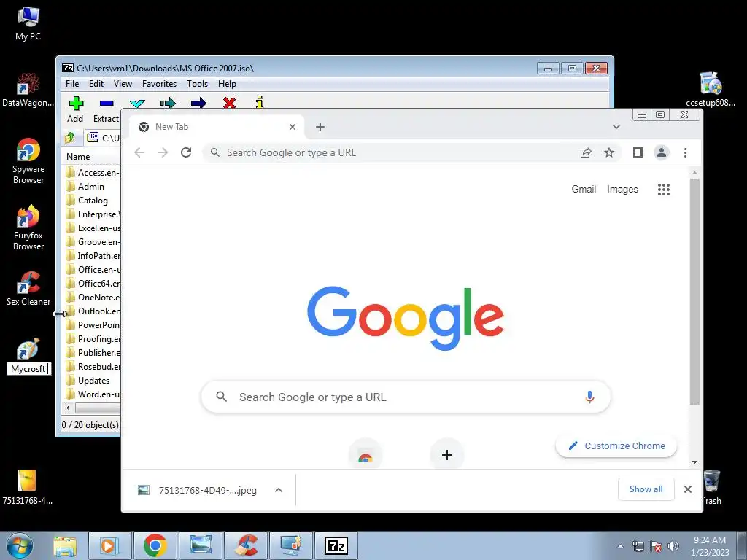Image resolution: width=747 pixels, height=560 pixels.
Task: Close the New Tab tab
Action: 293,127
